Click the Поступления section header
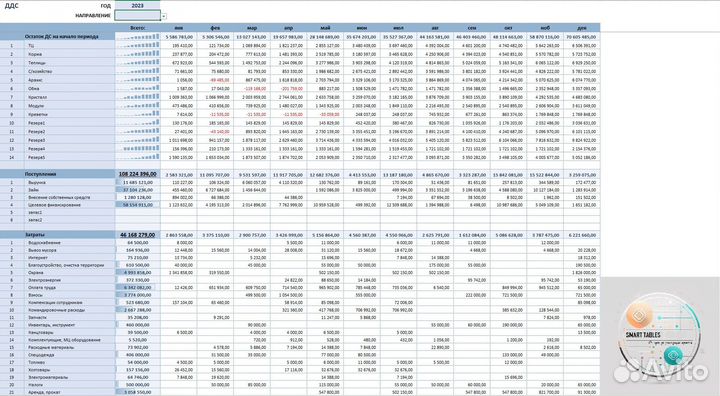This screenshot has width=720, height=396. (x=40, y=174)
